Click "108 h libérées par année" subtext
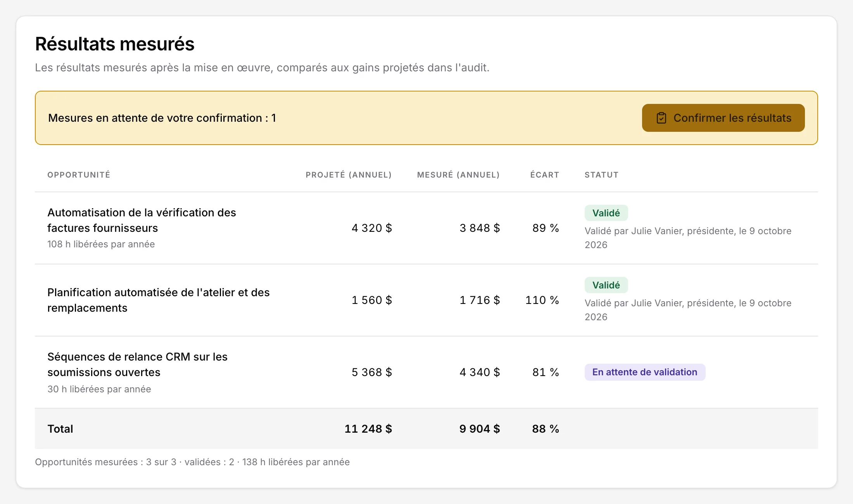The height and width of the screenshot is (504, 853). (101, 244)
